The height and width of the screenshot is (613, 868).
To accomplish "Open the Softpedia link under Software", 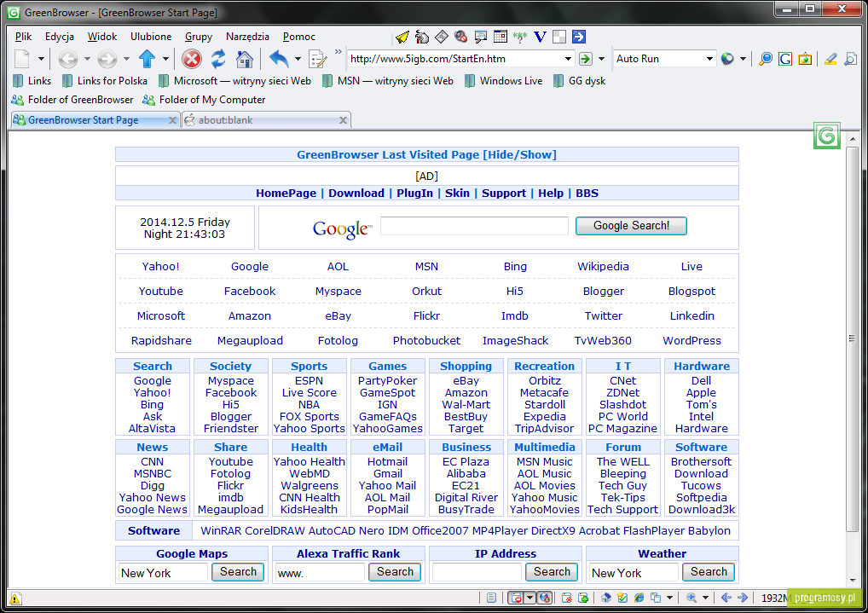I will pyautogui.click(x=702, y=497).
